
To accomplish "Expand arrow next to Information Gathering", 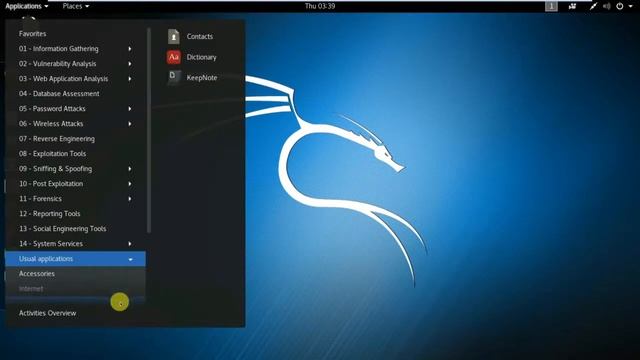I will click(130, 49).
